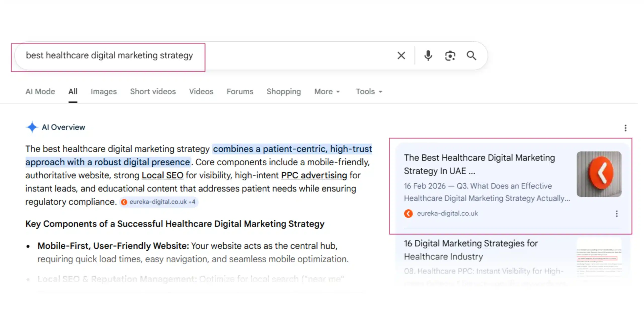Open three-dot menu on eureka-digital source card

pos(617,214)
